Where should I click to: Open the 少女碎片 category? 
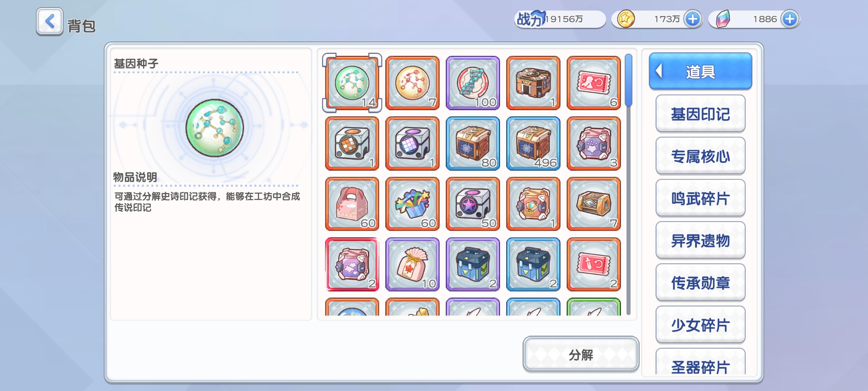tap(700, 325)
